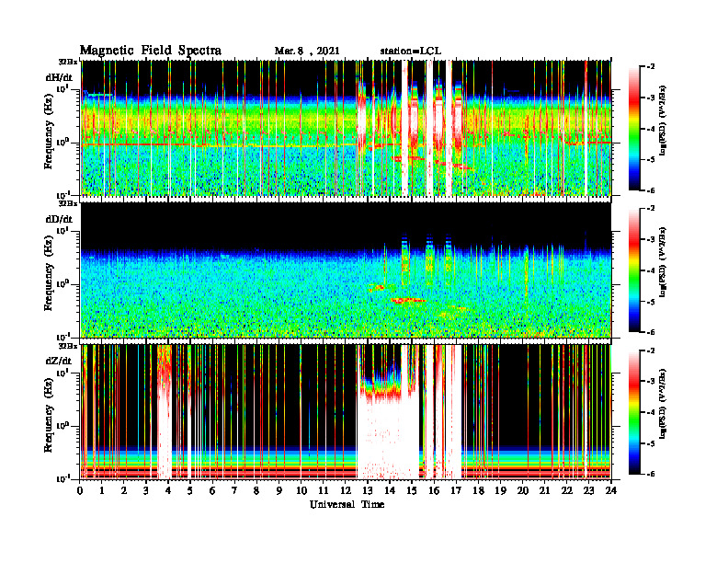Image resolution: width=728 pixels, height=563 pixels.
Task: Click hour tick label "11" on time axis
Action: (324, 490)
